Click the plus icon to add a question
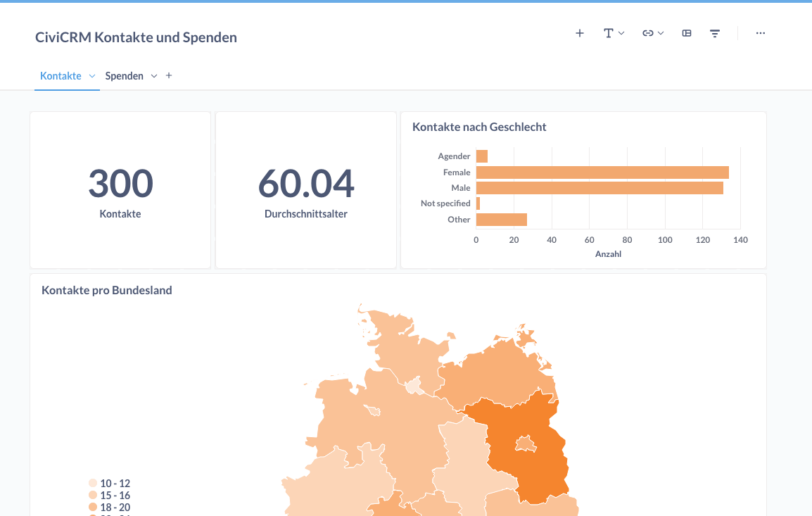Image resolution: width=812 pixels, height=516 pixels. click(580, 33)
